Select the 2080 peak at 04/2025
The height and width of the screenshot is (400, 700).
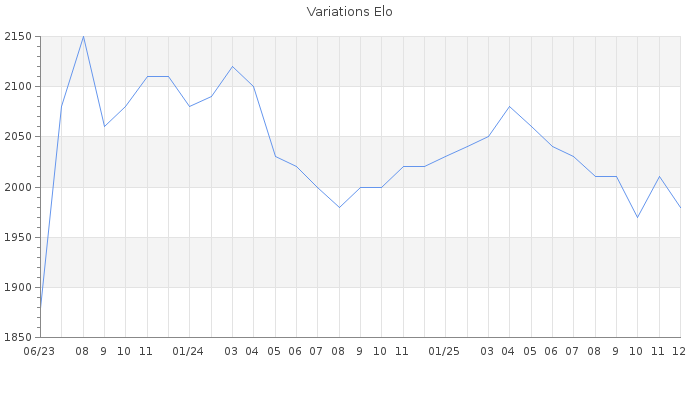click(509, 107)
